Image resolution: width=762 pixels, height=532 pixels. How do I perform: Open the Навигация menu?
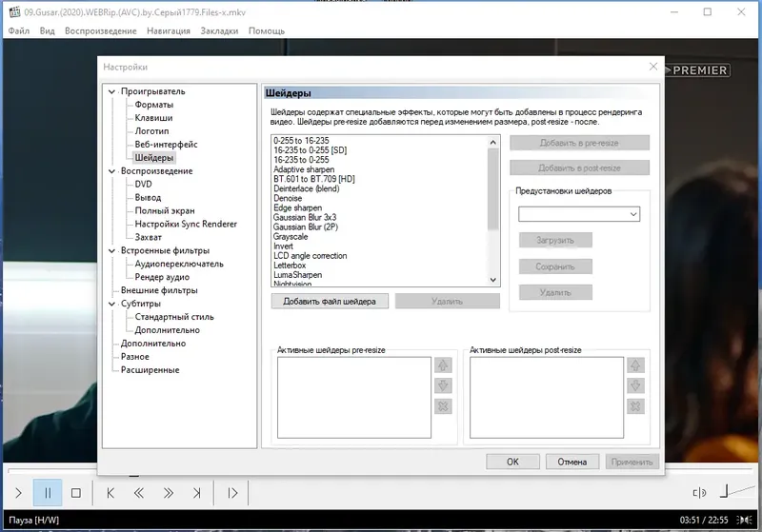click(x=169, y=31)
